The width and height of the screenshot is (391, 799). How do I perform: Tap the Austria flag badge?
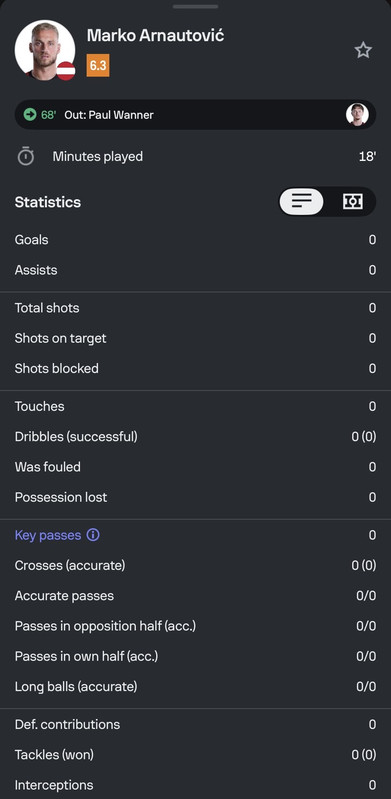coord(66,71)
